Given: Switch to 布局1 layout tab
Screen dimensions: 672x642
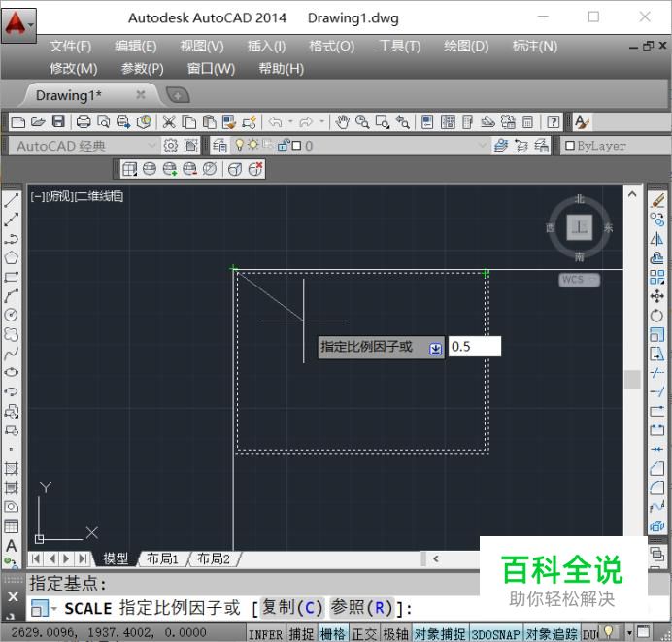Looking at the screenshot, I should point(162,558).
